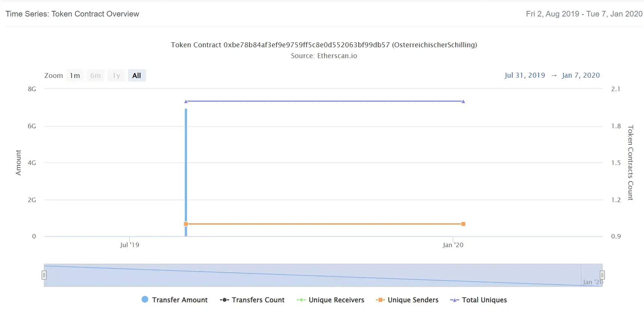Select the 6m zoom option
644x321 pixels.
(95, 76)
